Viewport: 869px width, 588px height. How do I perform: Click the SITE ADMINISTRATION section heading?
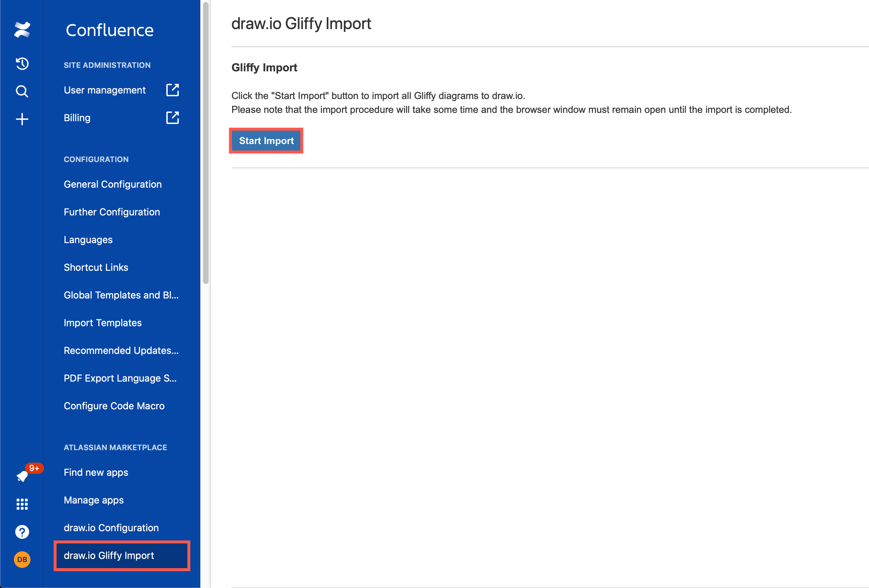pyautogui.click(x=107, y=65)
